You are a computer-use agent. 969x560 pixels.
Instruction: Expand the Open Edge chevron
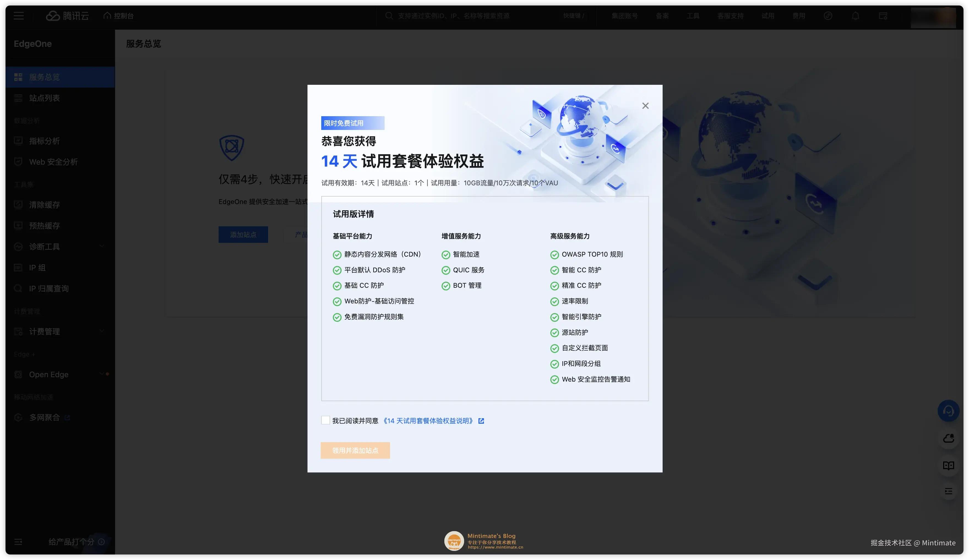point(102,374)
